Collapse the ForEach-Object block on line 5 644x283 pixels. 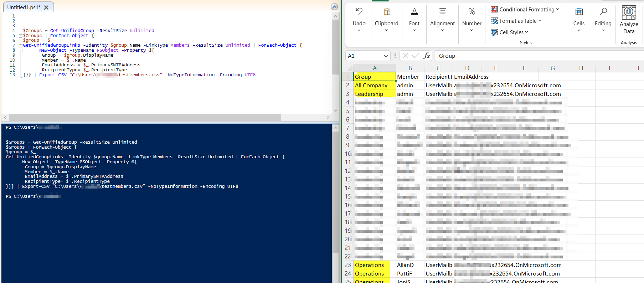(x=20, y=36)
